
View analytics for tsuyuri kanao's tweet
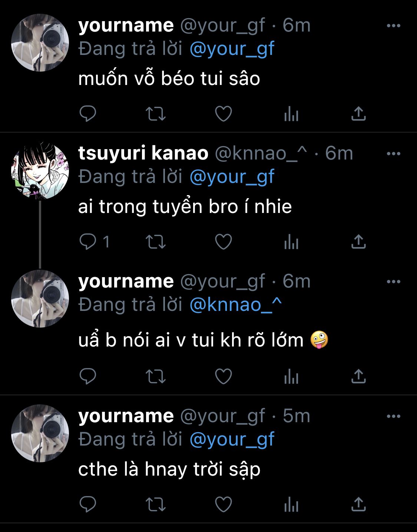coord(291,242)
